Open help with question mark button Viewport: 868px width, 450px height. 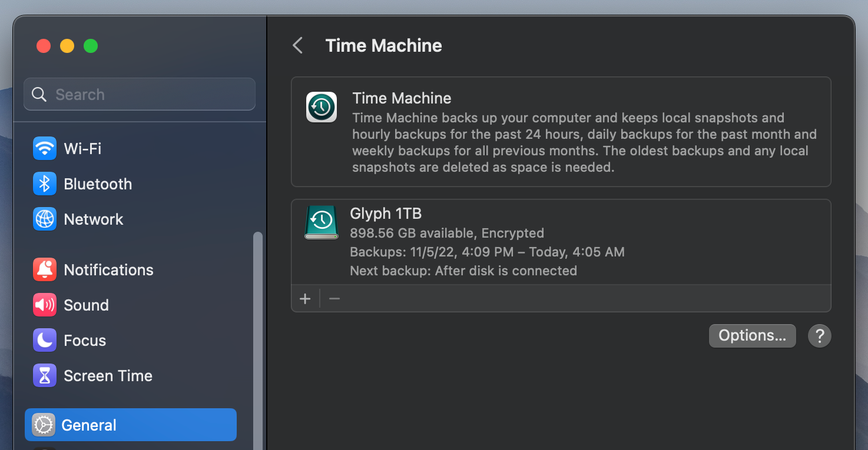(x=820, y=336)
